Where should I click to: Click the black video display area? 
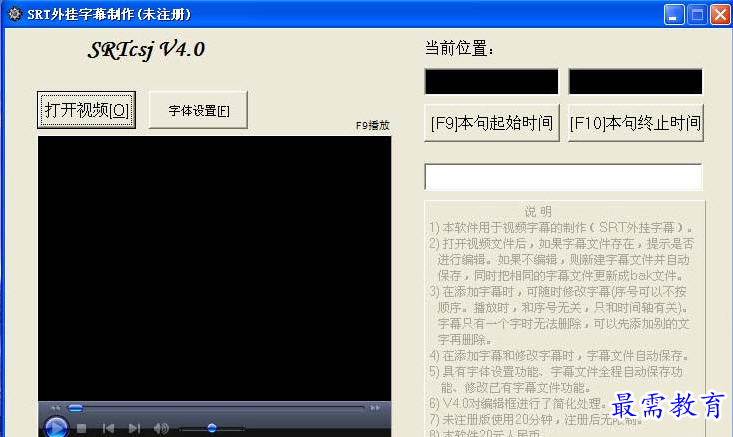[x=215, y=268]
